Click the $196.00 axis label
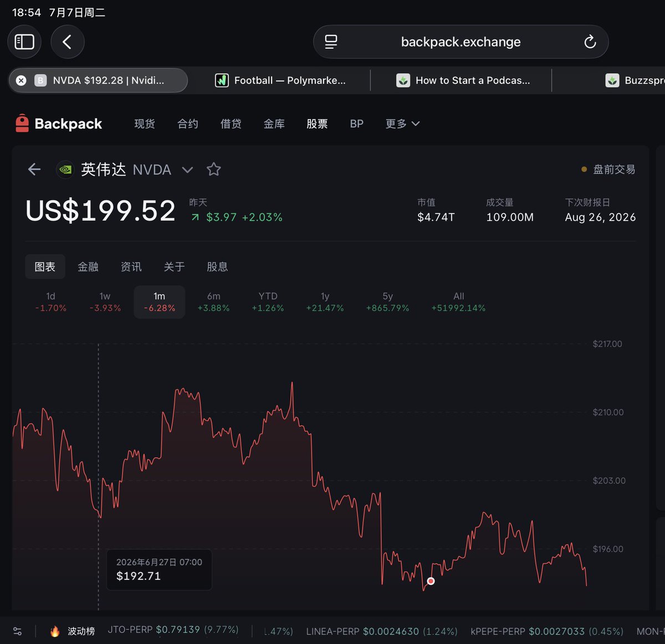This screenshot has width=665, height=644. (x=608, y=549)
